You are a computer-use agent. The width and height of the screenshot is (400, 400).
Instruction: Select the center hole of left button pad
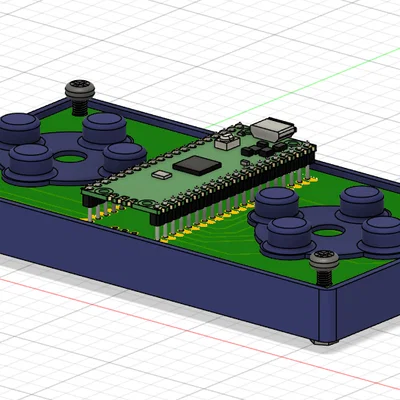click(71, 157)
